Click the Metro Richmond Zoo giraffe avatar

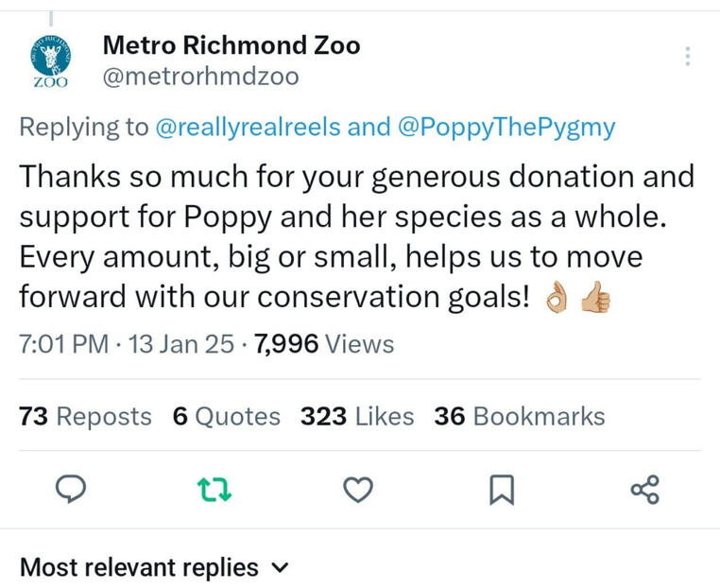tap(52, 61)
